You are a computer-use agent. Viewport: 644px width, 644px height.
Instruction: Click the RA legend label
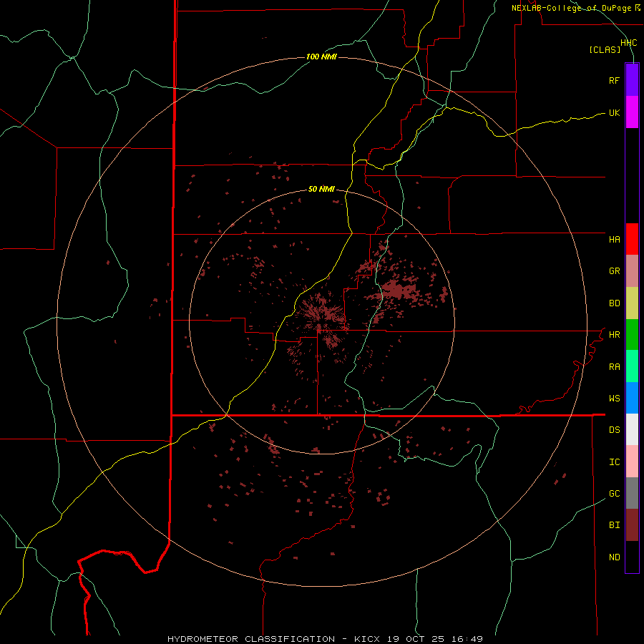pyautogui.click(x=614, y=367)
